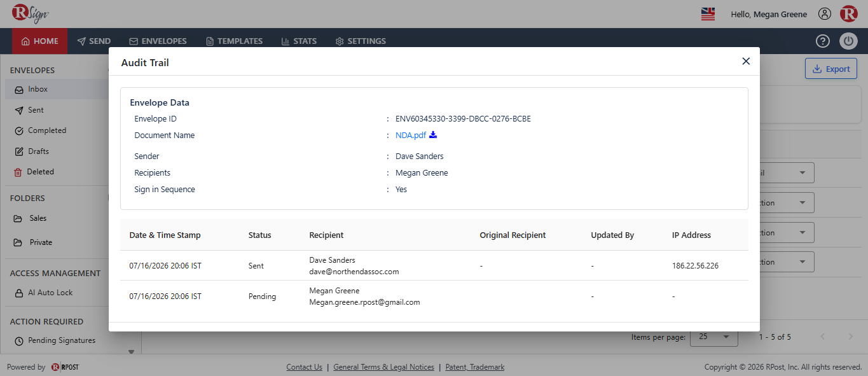Screen dimensions: 868x376
Task: Open the help question mark icon
Action: coord(823,41)
